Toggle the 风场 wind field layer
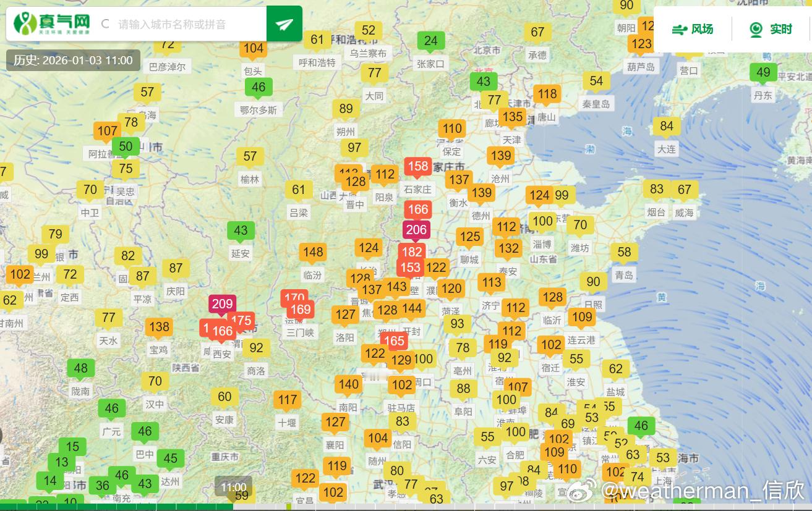 pos(693,29)
